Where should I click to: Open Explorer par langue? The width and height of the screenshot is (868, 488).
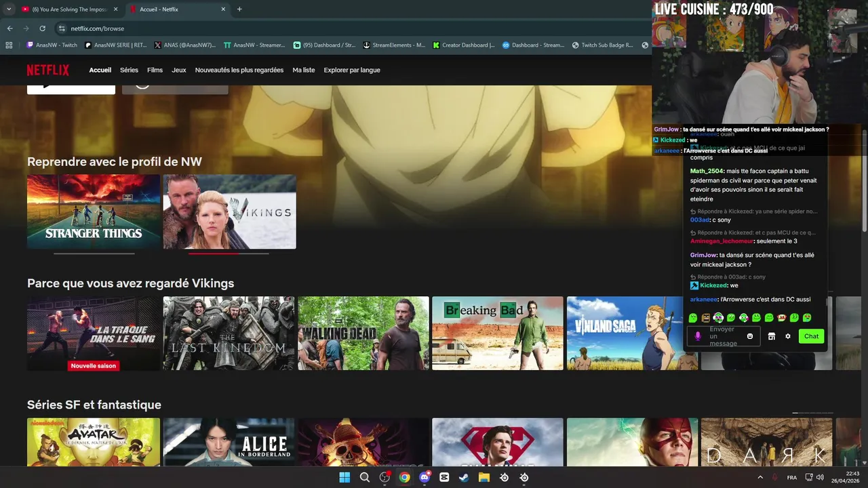coord(352,70)
